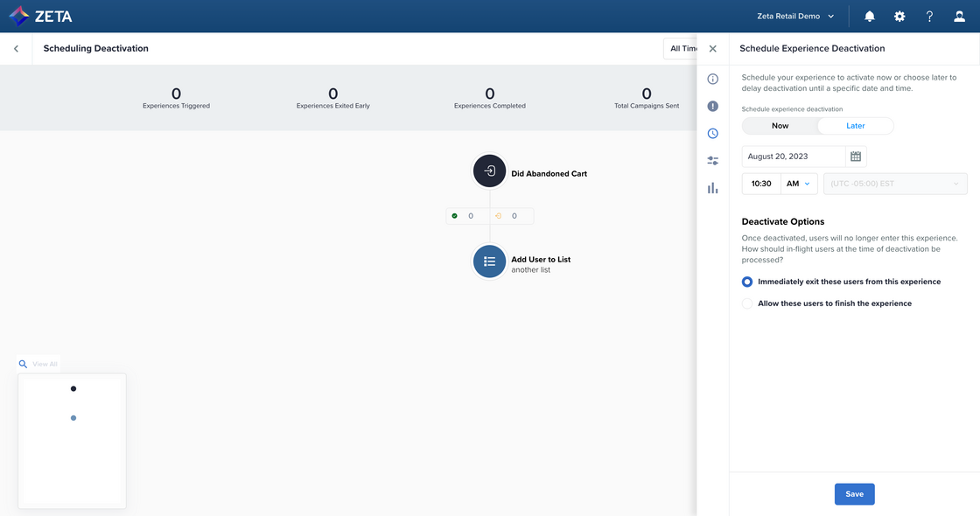Select Immediately exit these users option
This screenshot has width=980, height=516.
click(747, 282)
